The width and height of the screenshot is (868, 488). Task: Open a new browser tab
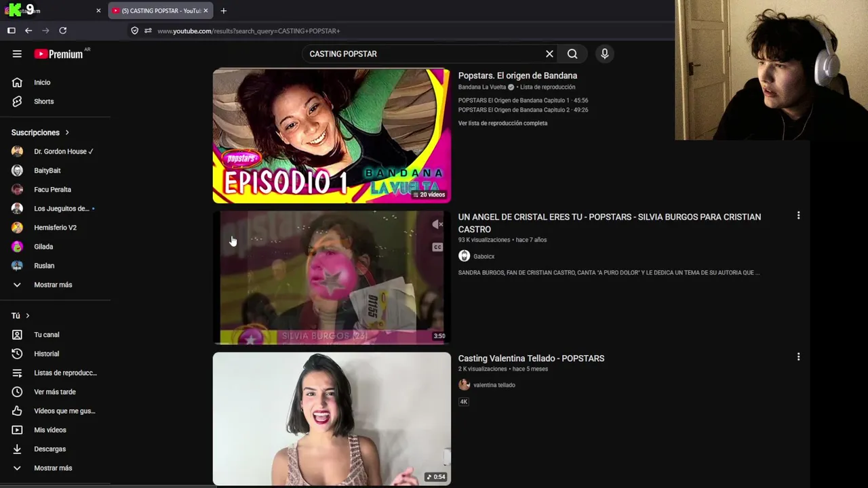pos(223,10)
